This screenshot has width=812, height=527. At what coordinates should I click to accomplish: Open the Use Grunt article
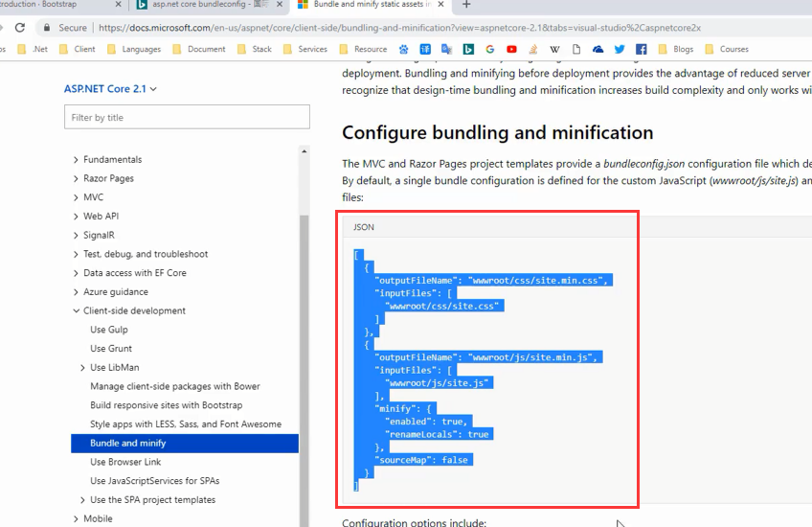click(x=111, y=348)
